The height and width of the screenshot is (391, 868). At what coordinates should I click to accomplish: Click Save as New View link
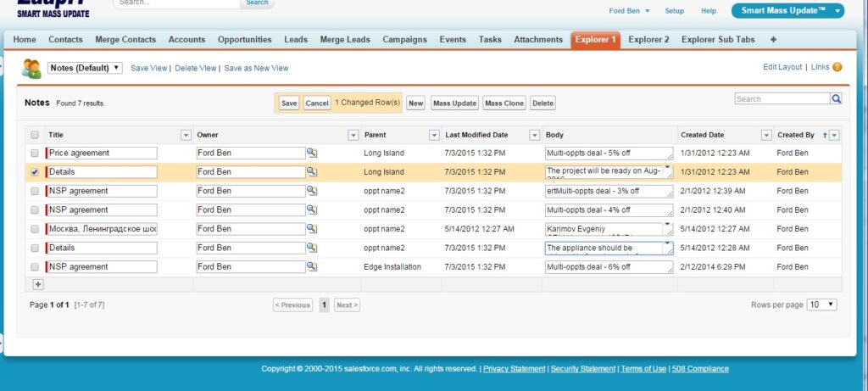pyautogui.click(x=256, y=68)
